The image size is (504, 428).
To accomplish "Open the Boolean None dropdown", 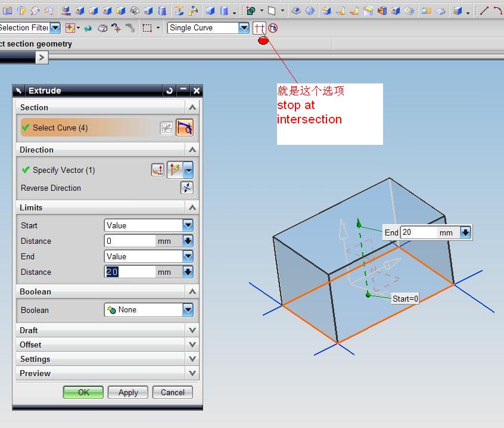I will 188,309.
